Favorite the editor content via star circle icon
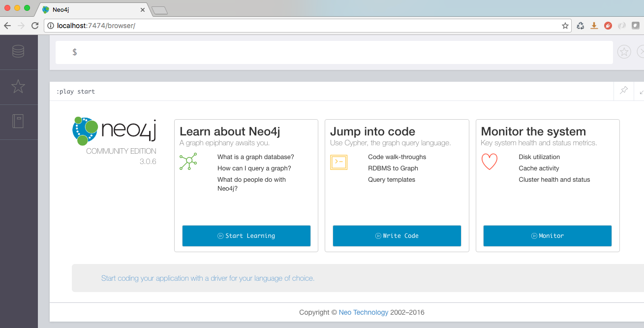Viewport: 644px width, 328px height. (x=624, y=51)
